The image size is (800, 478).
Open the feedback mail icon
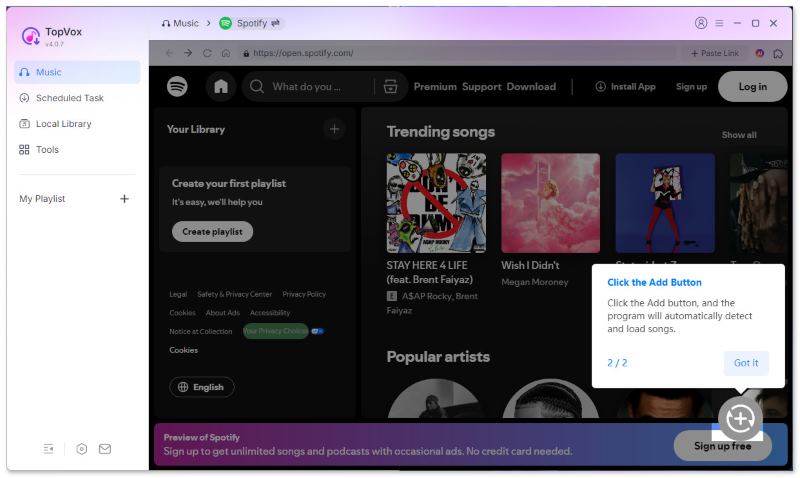105,449
